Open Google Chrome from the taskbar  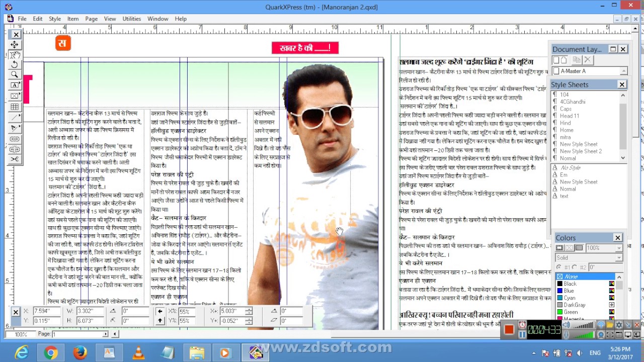click(51, 353)
